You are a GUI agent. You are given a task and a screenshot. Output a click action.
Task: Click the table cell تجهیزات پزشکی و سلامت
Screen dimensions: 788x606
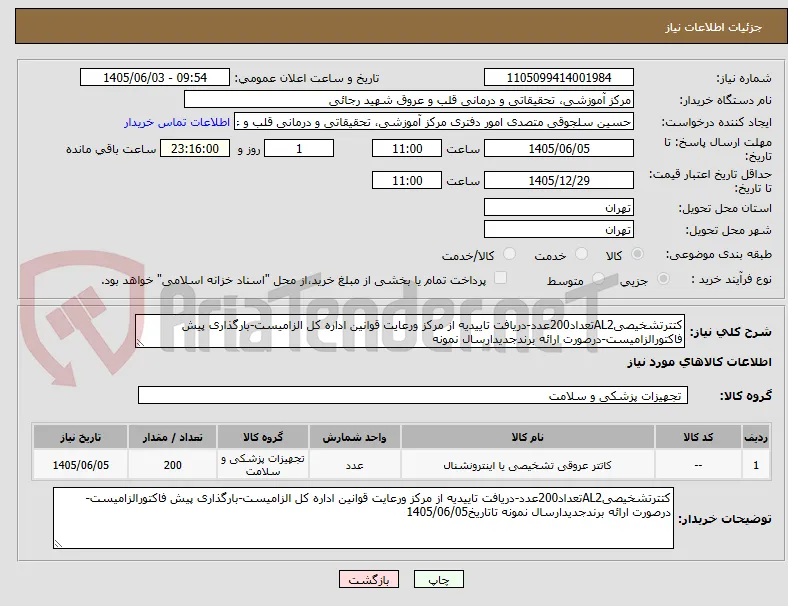[x=263, y=465]
